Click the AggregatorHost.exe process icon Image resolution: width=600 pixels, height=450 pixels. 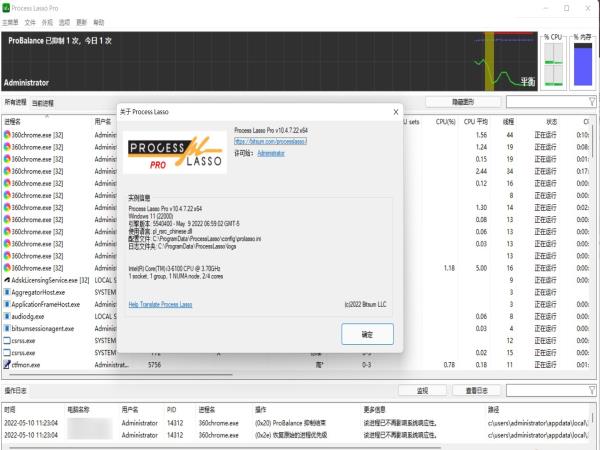pyautogui.click(x=7, y=292)
